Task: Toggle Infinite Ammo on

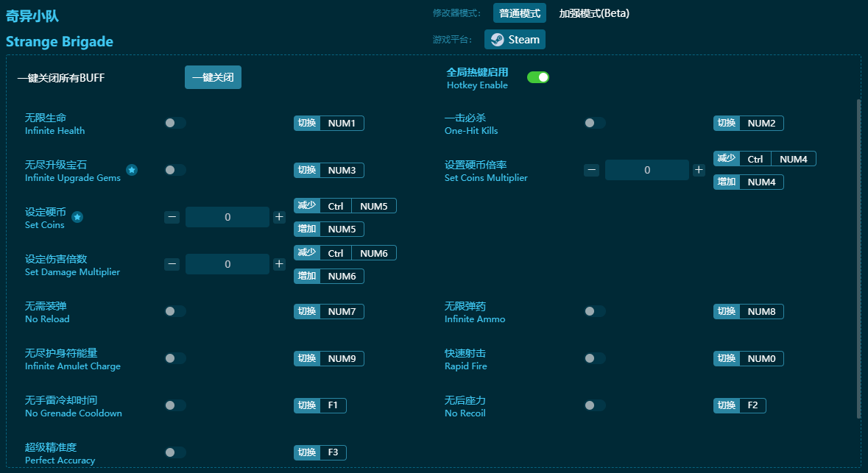Action: 594,311
